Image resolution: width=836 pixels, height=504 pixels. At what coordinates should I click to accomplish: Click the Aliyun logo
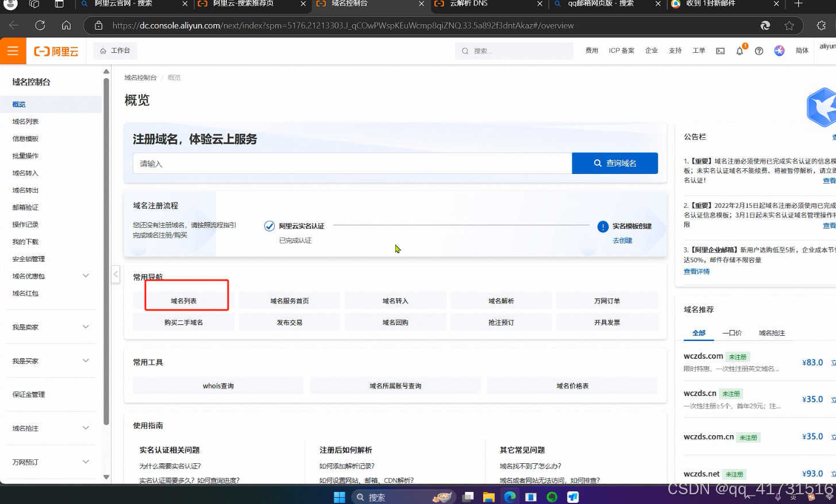tap(56, 51)
